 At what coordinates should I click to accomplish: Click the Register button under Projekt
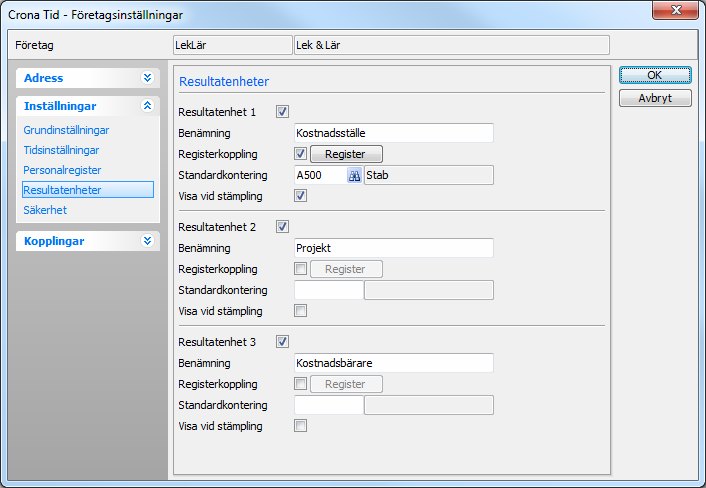[346, 269]
